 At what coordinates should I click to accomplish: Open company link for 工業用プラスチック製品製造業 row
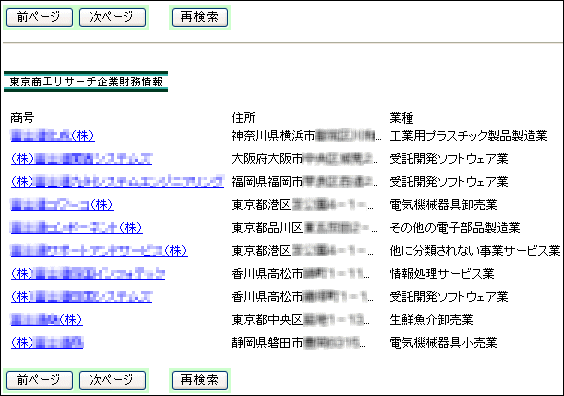click(53, 136)
